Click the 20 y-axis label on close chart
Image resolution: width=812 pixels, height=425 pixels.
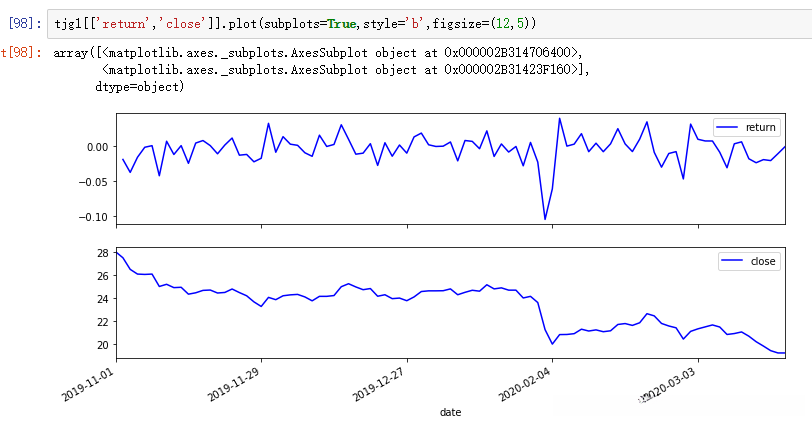103,345
